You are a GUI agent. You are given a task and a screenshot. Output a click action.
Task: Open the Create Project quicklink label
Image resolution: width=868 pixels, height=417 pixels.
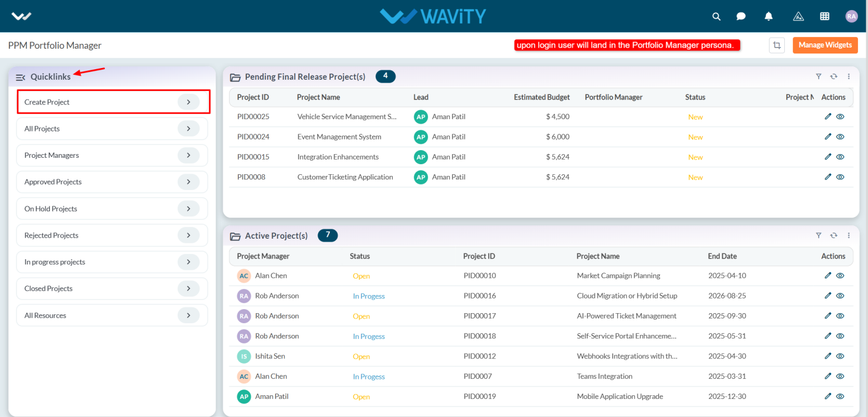tap(47, 102)
